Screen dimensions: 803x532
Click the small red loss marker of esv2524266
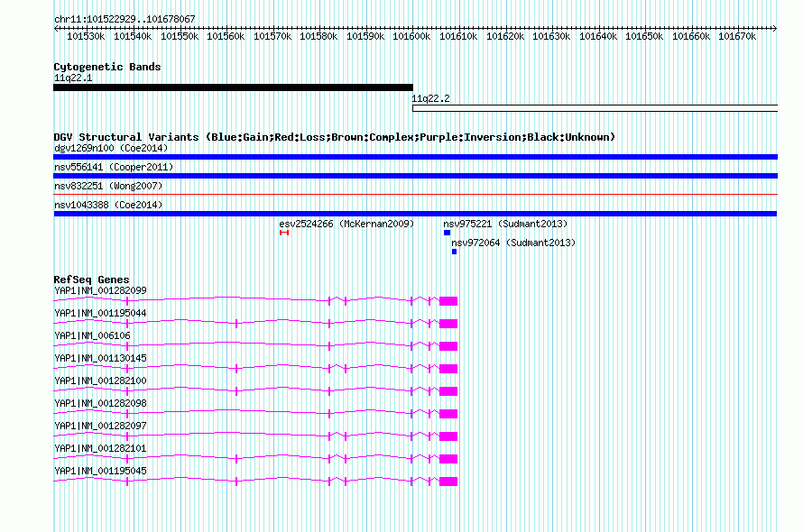click(284, 233)
